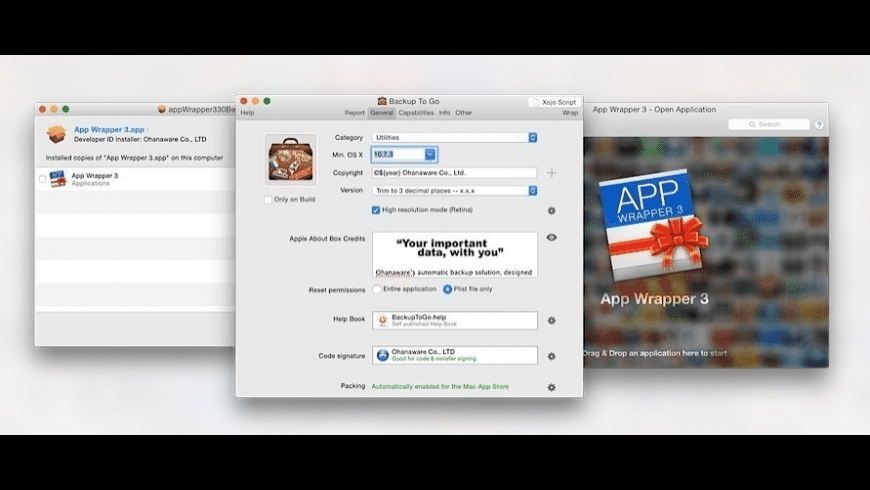This screenshot has width=870, height=490.
Task: Click Automatically enabled for the Mac App Store
Action: [x=440, y=386]
